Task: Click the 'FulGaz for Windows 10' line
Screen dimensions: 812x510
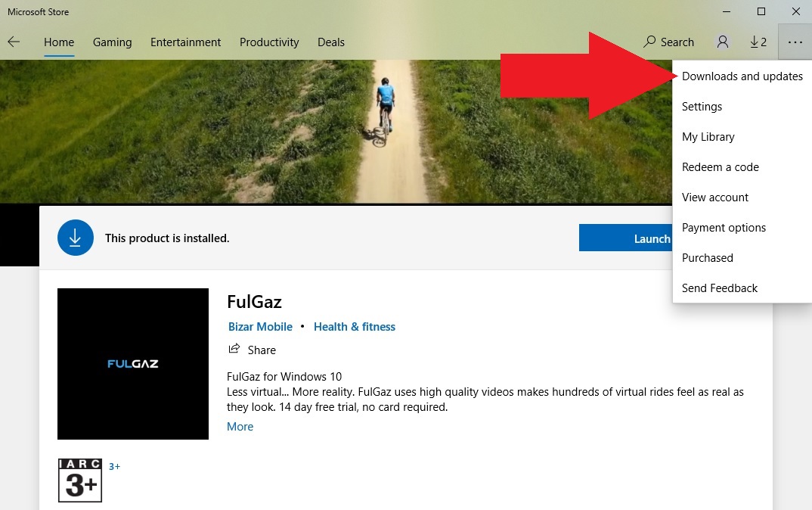Action: click(x=284, y=376)
